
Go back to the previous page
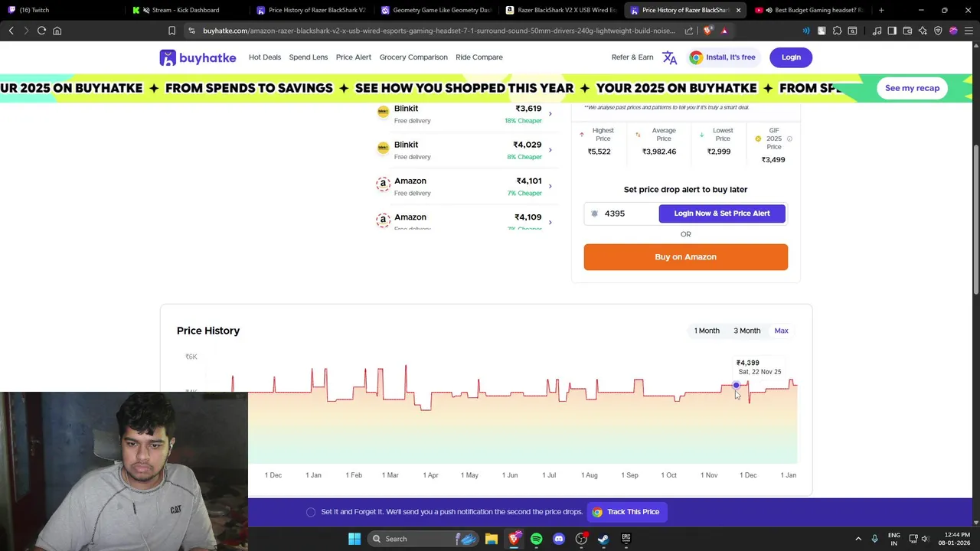(x=11, y=31)
